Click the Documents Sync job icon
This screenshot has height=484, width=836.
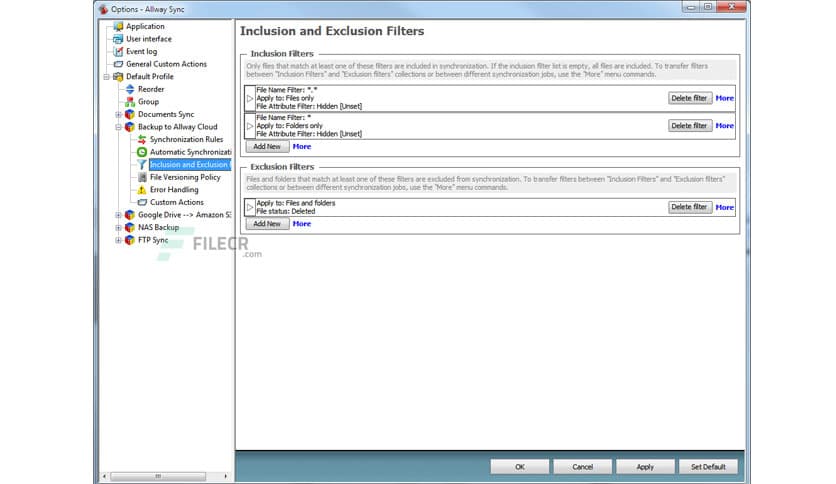pos(130,114)
